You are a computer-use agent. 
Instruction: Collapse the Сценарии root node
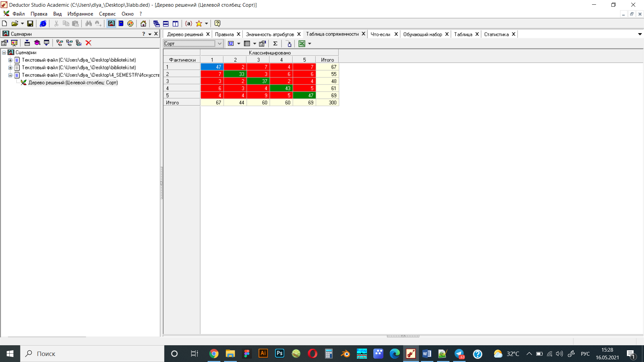pyautogui.click(x=4, y=53)
